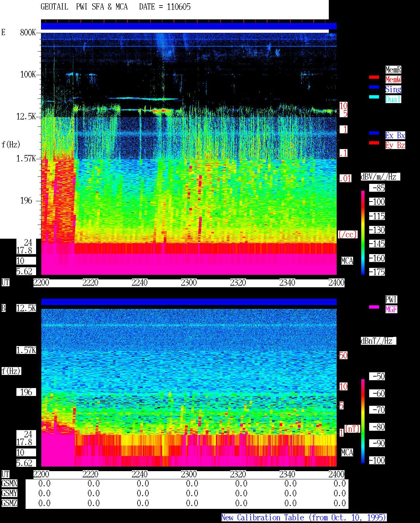420x523 pixels.
Task: Click the New Calibration Table link
Action: coord(304,518)
